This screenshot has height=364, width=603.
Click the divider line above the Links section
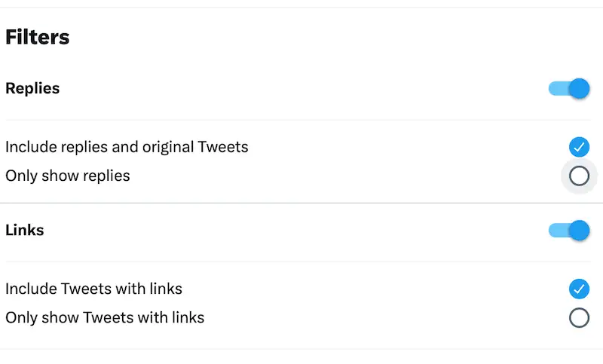[301, 203]
